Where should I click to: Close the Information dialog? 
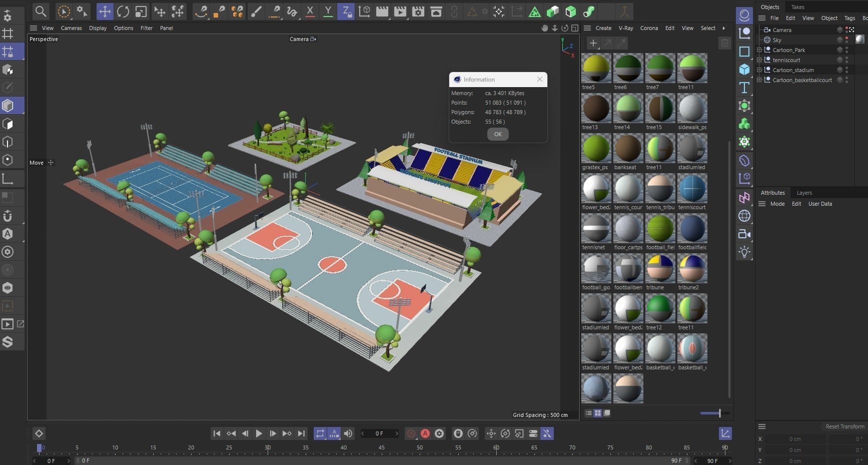(x=540, y=79)
